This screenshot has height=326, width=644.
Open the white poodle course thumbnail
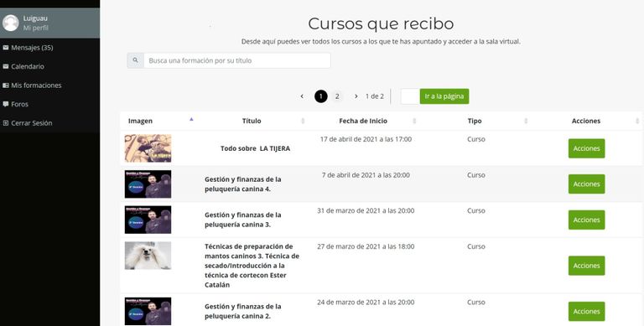(x=148, y=256)
